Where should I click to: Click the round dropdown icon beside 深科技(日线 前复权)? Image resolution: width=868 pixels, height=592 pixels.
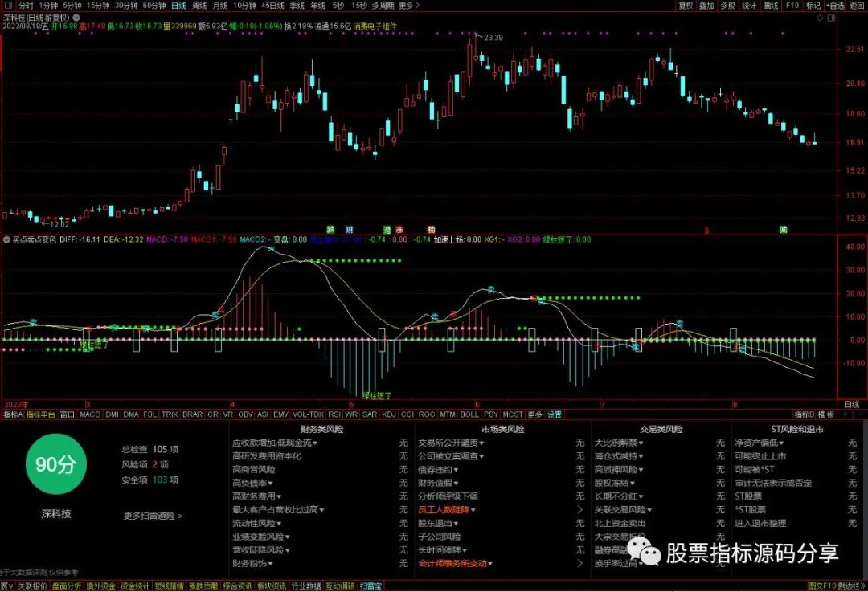click(x=76, y=18)
